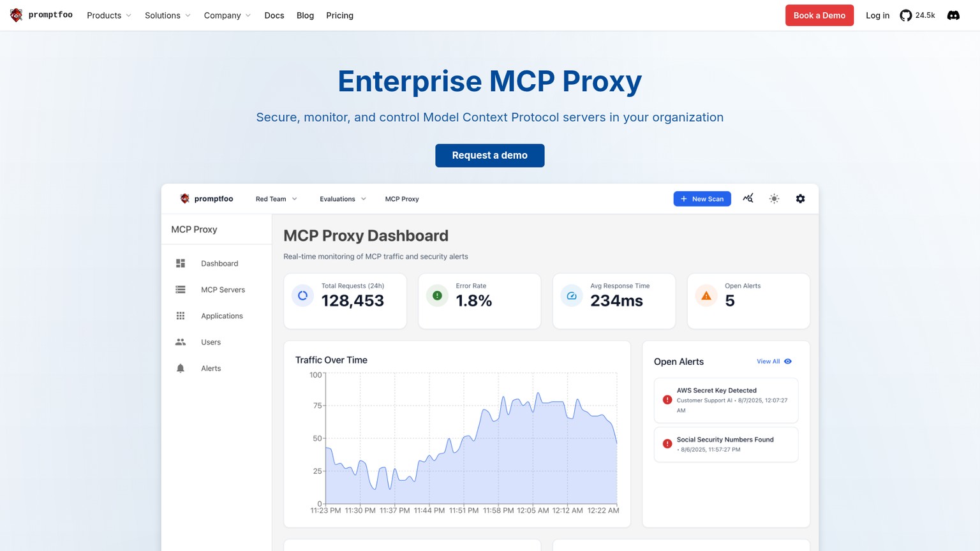Screen dimensions: 980x551
Task: Open the Blog menu item
Action: click(305, 15)
